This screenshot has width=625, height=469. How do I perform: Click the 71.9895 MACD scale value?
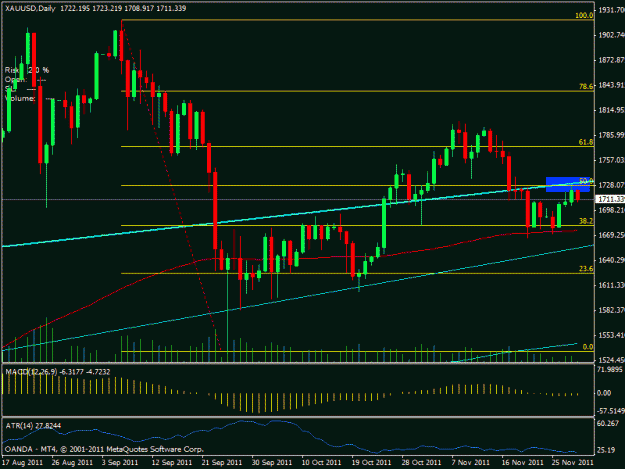[609, 370]
